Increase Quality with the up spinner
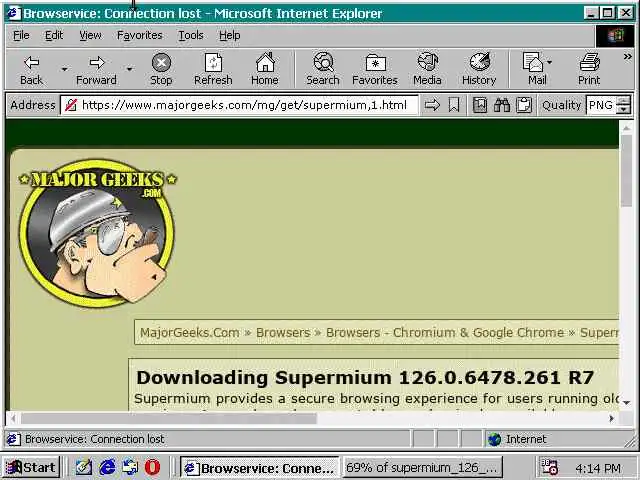This screenshot has height=480, width=640. coord(624,100)
